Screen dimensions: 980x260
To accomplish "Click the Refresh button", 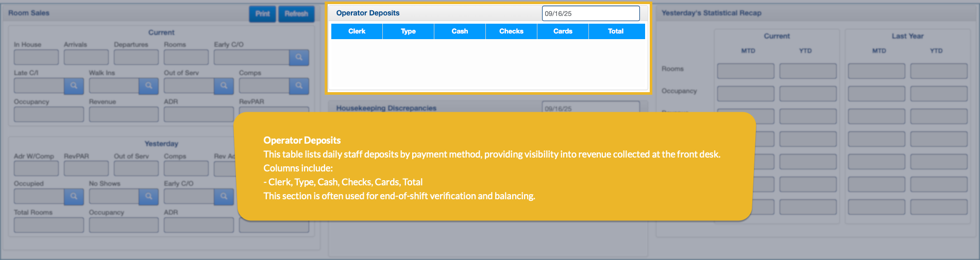I will click(x=296, y=14).
